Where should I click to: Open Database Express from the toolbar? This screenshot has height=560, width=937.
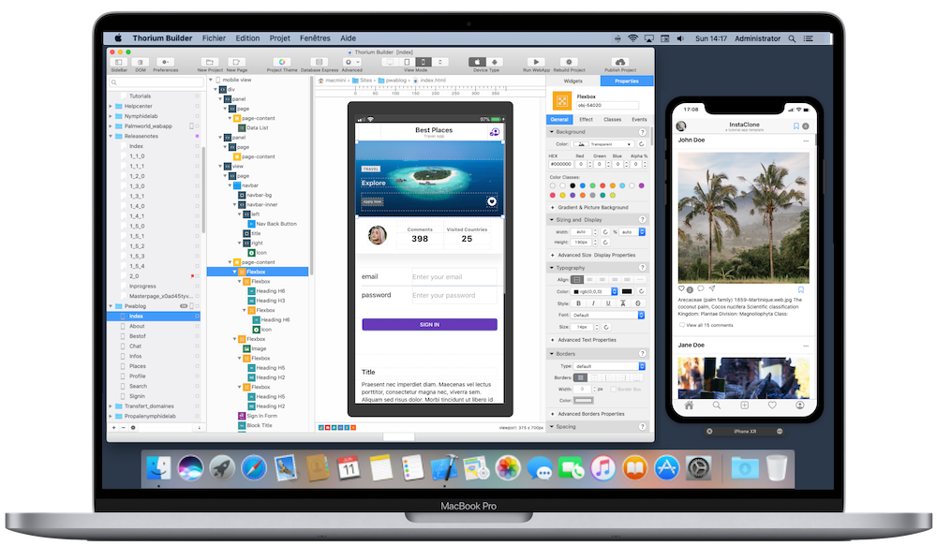pyautogui.click(x=319, y=62)
